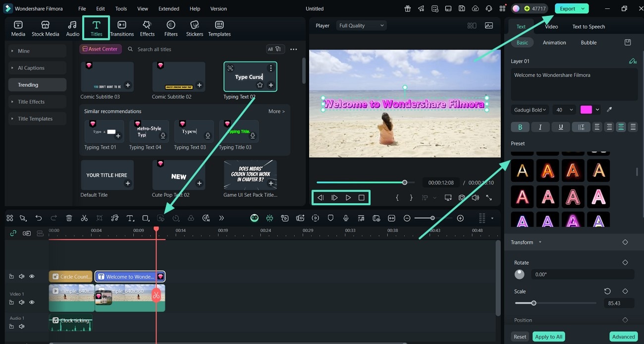Split clip with the scissors tool
This screenshot has height=344, width=644.
pos(84,218)
